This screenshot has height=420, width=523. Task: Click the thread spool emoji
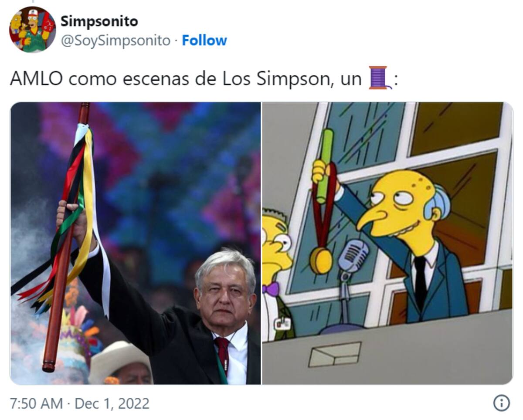pos(379,78)
